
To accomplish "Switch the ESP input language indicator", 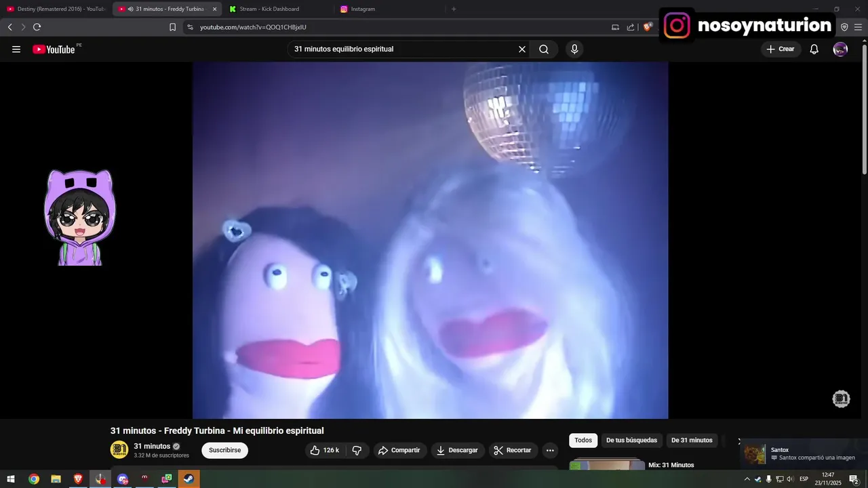I will point(804,479).
